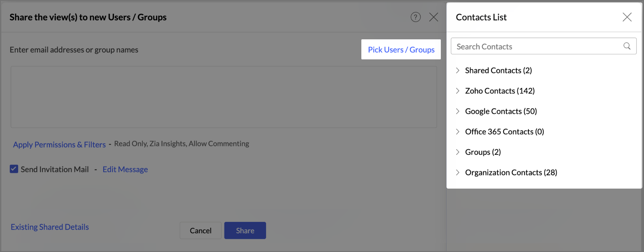Click the Cancel button
The image size is (644, 252).
[x=200, y=230]
